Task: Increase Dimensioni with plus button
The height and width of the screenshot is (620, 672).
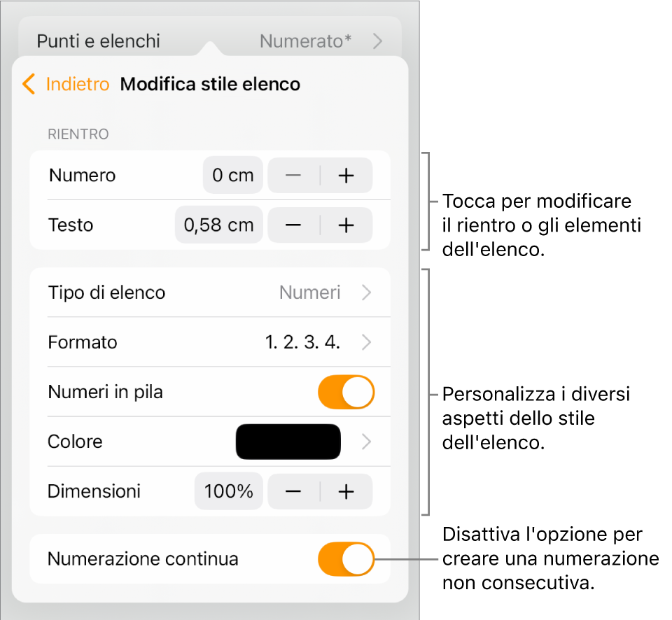Action: pyautogui.click(x=346, y=491)
